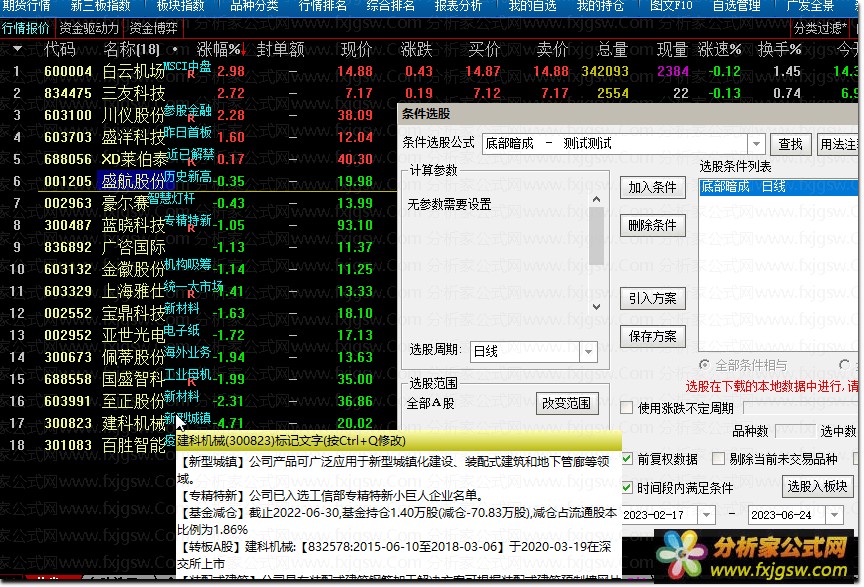The width and height of the screenshot is (864, 587).
Task: Sort by 换手% column header
Action: point(779,50)
